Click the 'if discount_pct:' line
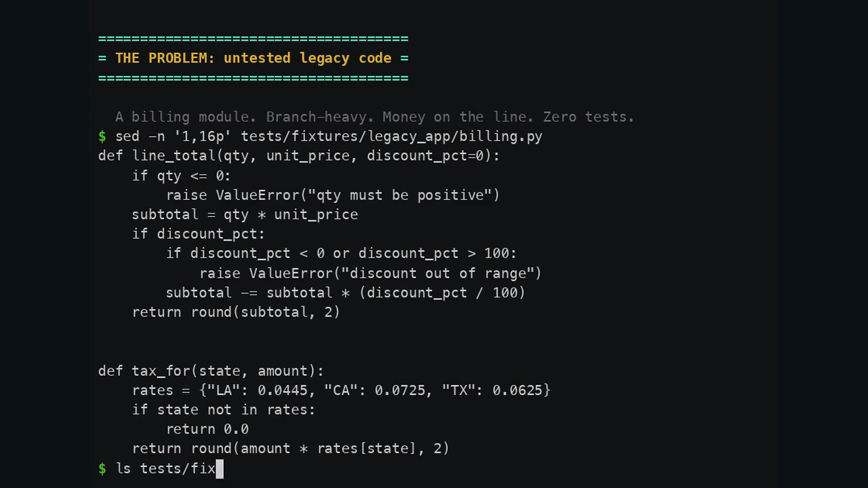The height and width of the screenshot is (488, 868). [199, 234]
